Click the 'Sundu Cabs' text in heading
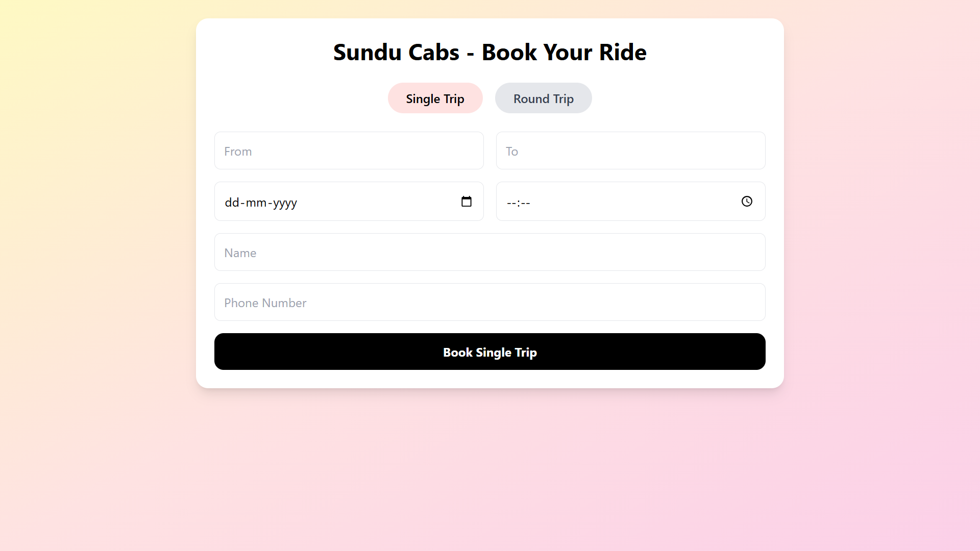The image size is (980, 551). 396,53
